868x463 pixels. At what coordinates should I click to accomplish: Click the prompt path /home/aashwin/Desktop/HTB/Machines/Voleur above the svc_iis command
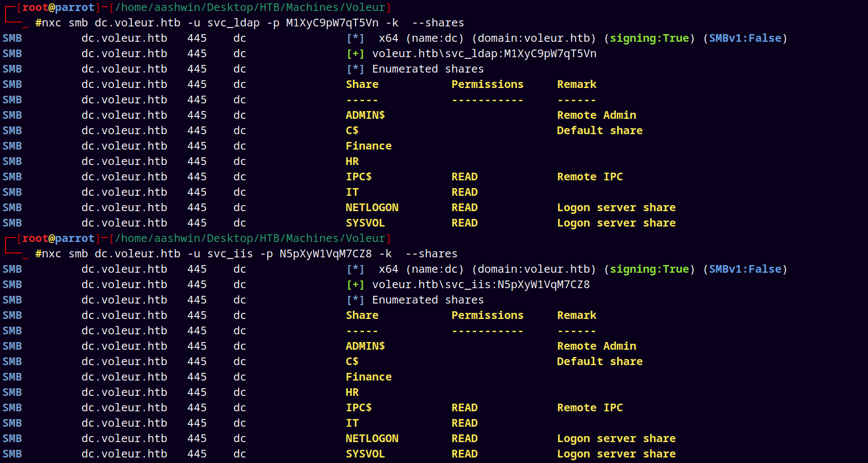click(250, 239)
